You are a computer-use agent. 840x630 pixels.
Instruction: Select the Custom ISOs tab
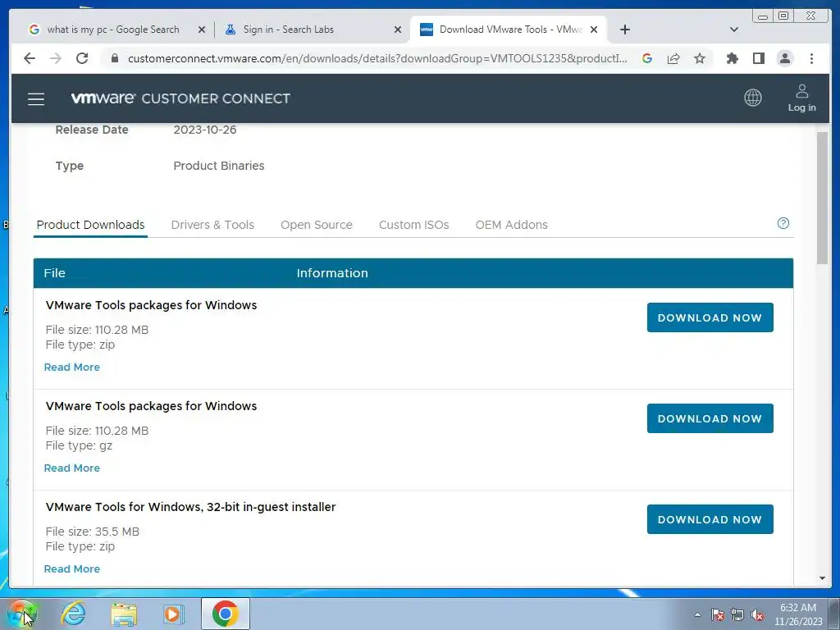413,225
